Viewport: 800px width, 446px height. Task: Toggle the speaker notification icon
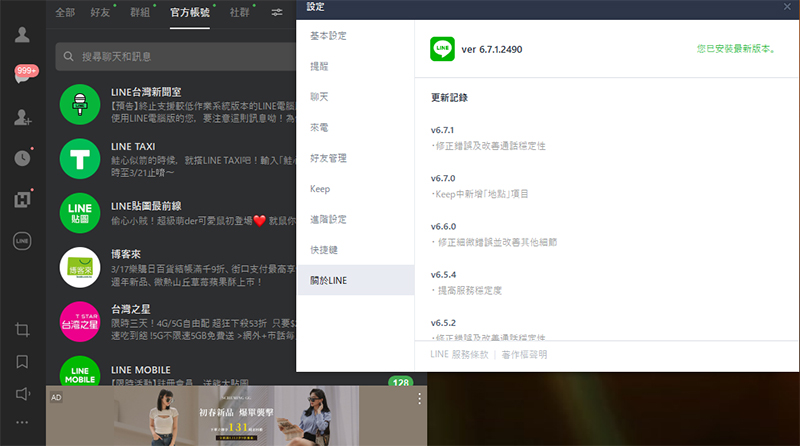[x=23, y=394]
